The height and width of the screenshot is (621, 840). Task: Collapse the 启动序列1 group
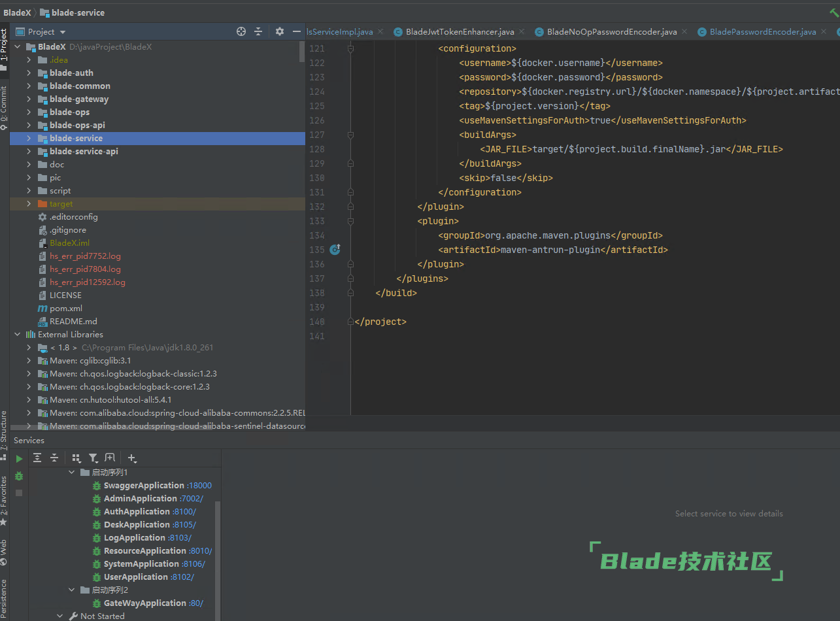pyautogui.click(x=73, y=472)
